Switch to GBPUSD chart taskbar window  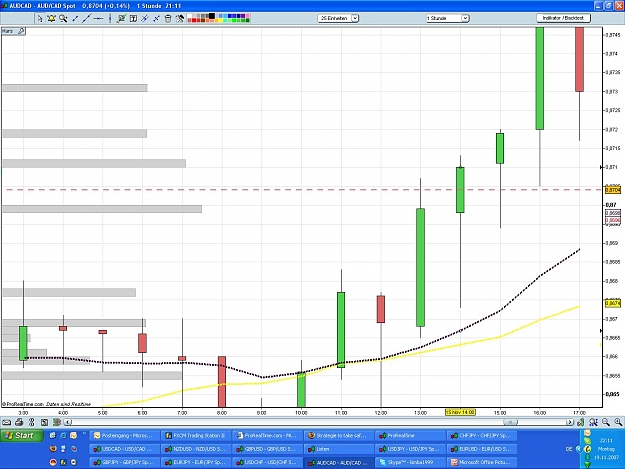click(267, 449)
